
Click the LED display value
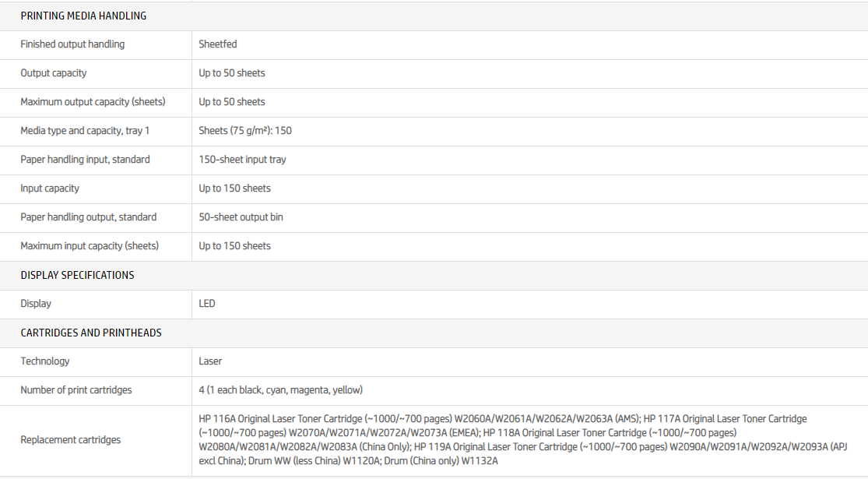point(207,304)
